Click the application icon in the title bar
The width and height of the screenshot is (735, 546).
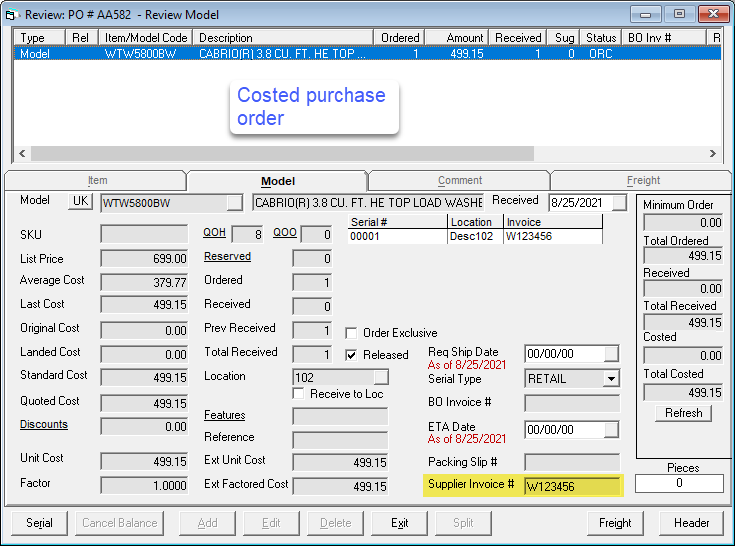click(11, 15)
